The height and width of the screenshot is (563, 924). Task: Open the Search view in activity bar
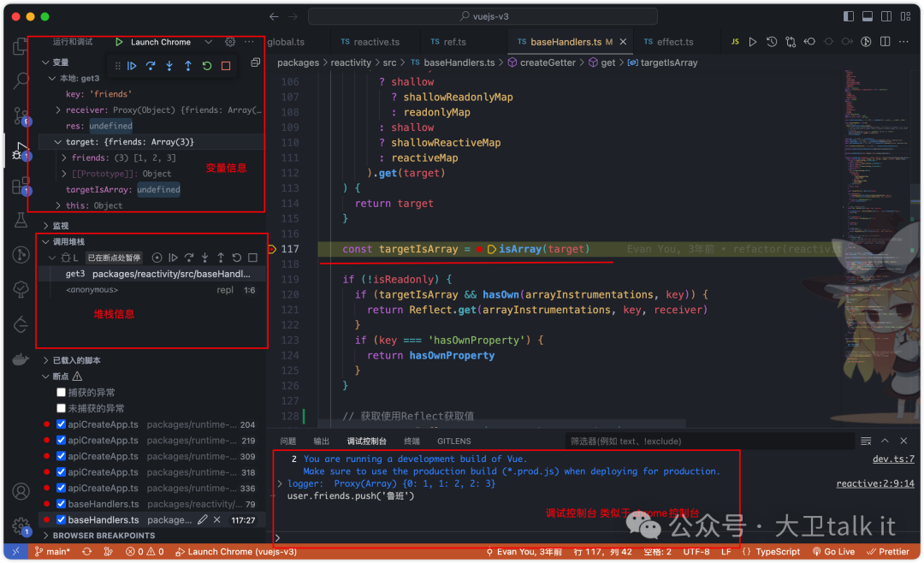coord(21,81)
